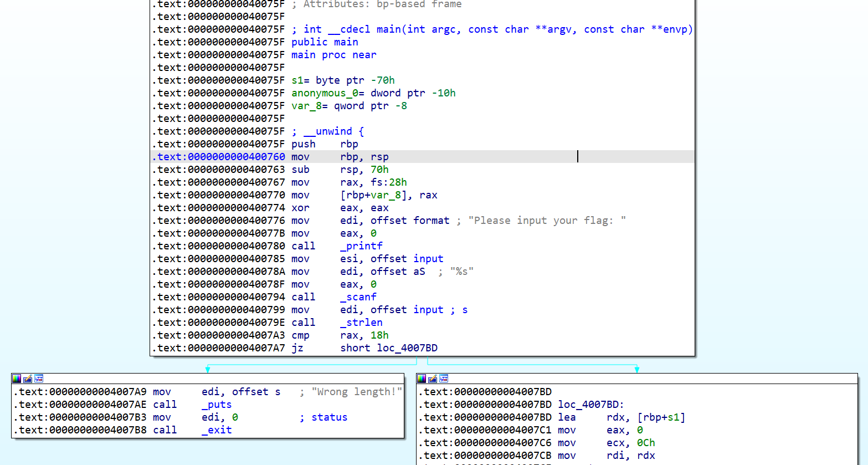
Task: Click the 'aS' offset operand
Action: tap(419, 272)
